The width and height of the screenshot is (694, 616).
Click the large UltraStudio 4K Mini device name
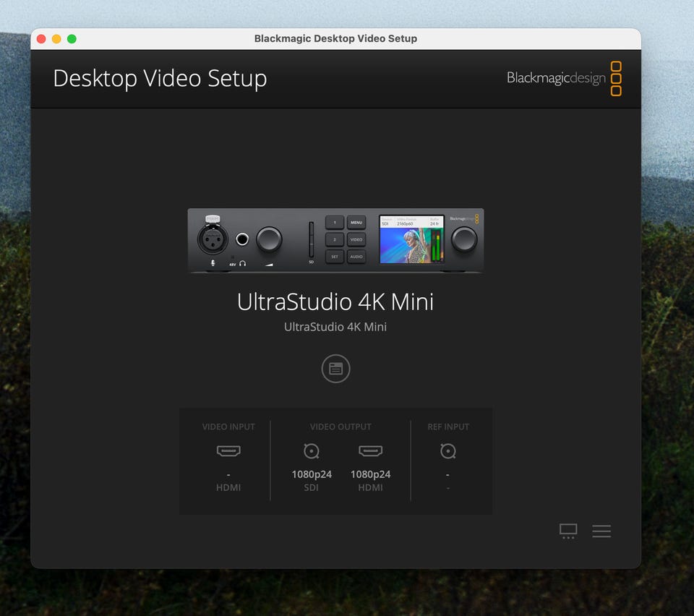coord(335,301)
